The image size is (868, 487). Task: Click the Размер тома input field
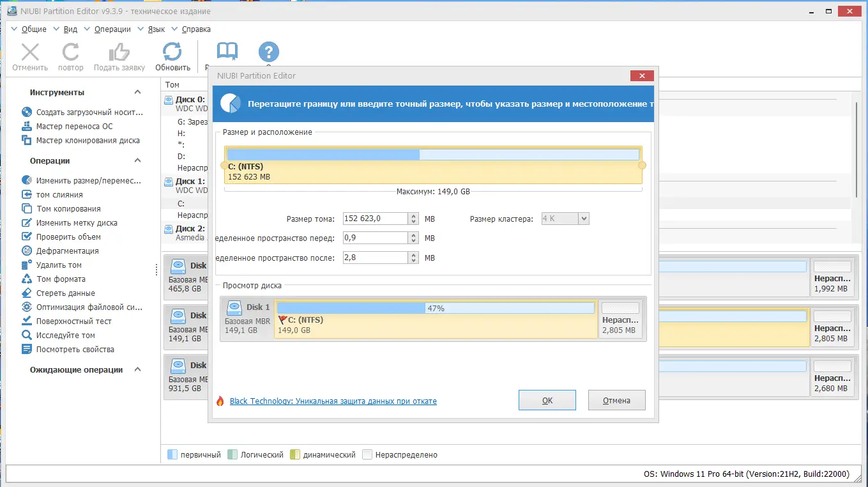click(375, 219)
